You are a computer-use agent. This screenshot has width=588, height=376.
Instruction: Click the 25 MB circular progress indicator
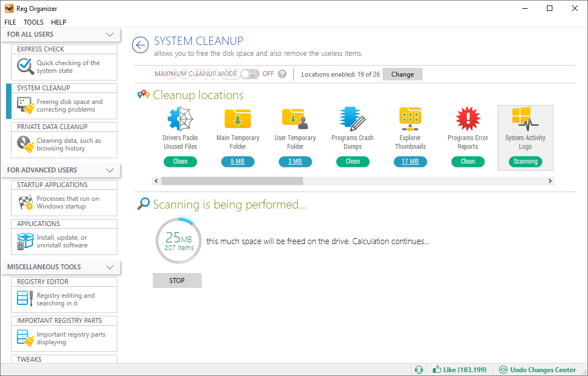point(179,241)
